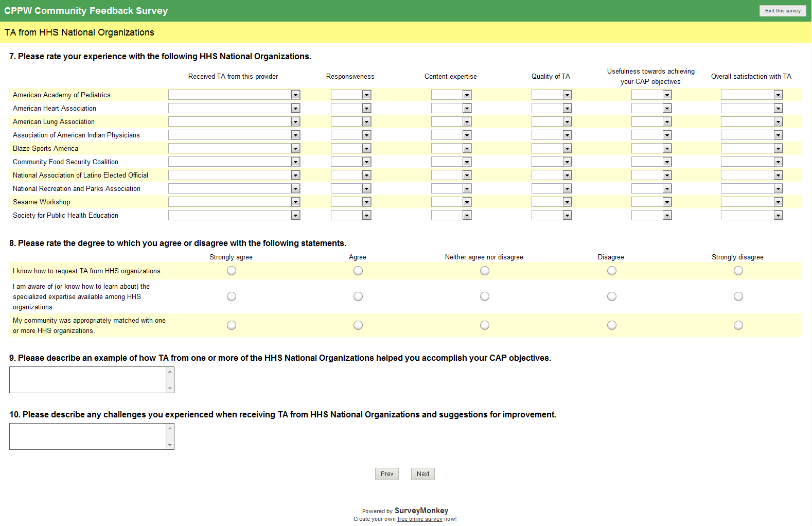Choose Neither agree nor disagree for community matched statement
812x526 pixels.
tap(485, 325)
